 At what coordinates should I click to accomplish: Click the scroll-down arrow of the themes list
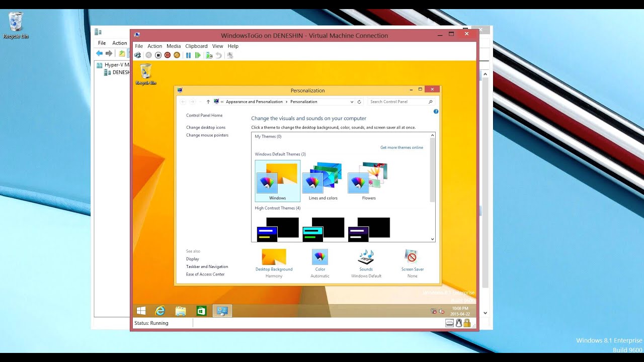432,239
